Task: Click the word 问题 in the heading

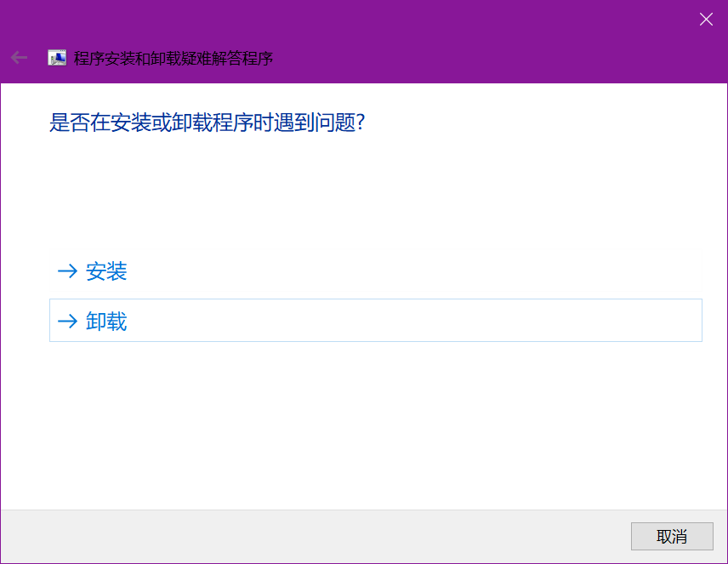Action: (335, 122)
